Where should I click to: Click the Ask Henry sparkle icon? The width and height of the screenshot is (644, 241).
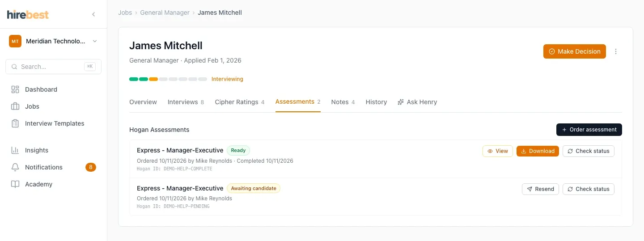tap(401, 102)
